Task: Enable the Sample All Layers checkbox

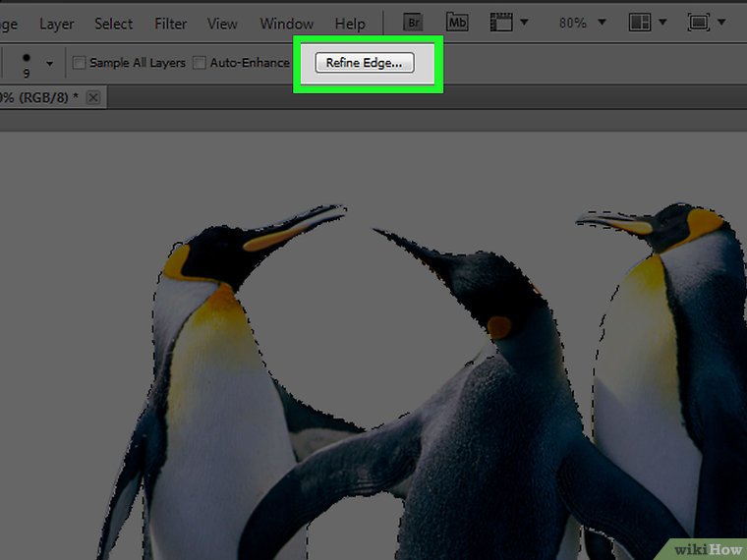Action: [x=80, y=63]
